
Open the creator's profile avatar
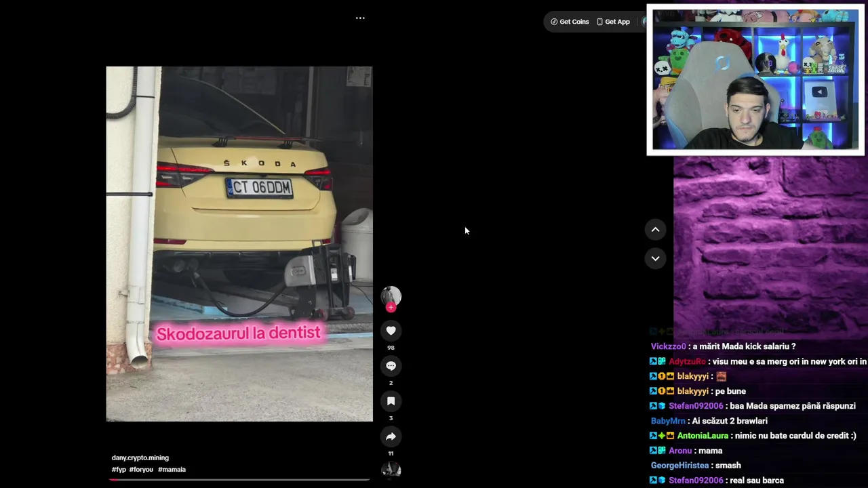tap(391, 296)
